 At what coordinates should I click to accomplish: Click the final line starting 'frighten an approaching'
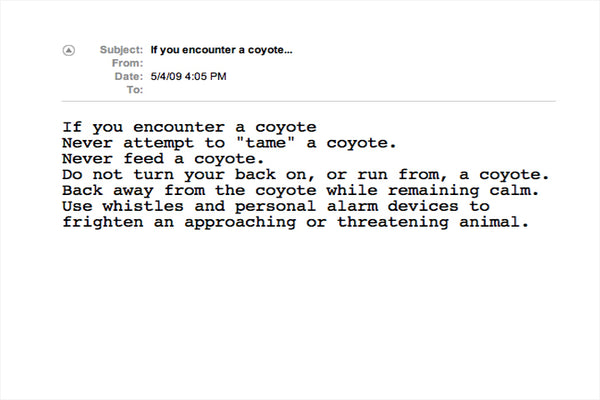click(296, 222)
